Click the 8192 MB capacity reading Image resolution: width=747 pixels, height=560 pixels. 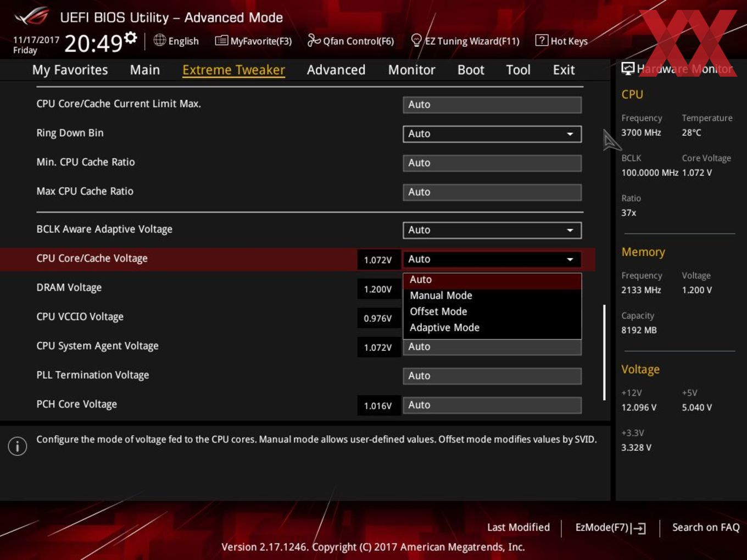pyautogui.click(x=639, y=330)
